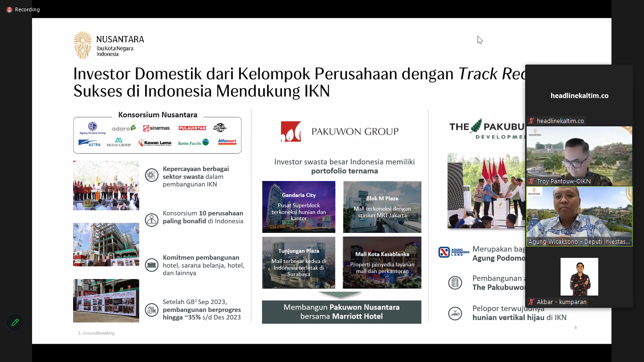The image size is (644, 362).
Task: Click the Astra logo in Konsorsium box
Action: click(90, 142)
